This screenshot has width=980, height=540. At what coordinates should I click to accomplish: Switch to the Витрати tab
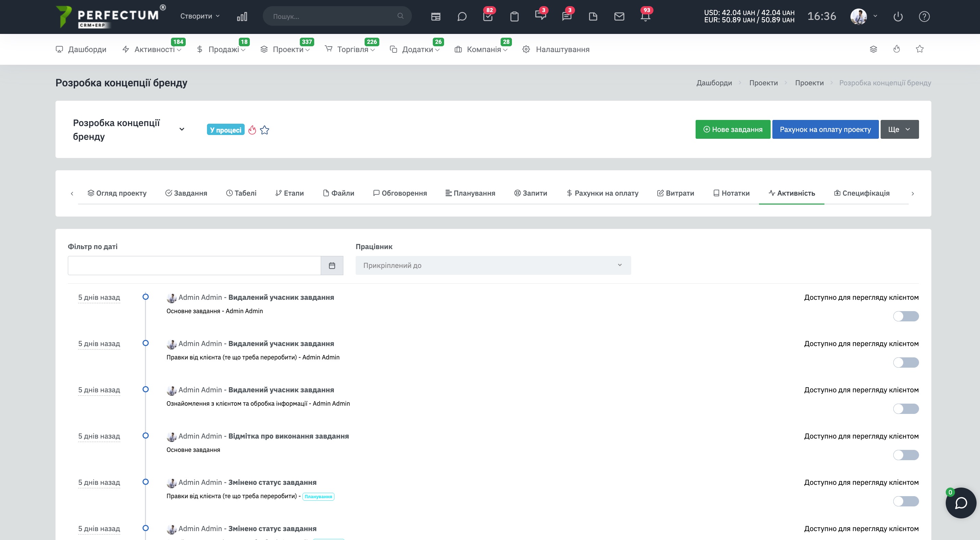(676, 193)
